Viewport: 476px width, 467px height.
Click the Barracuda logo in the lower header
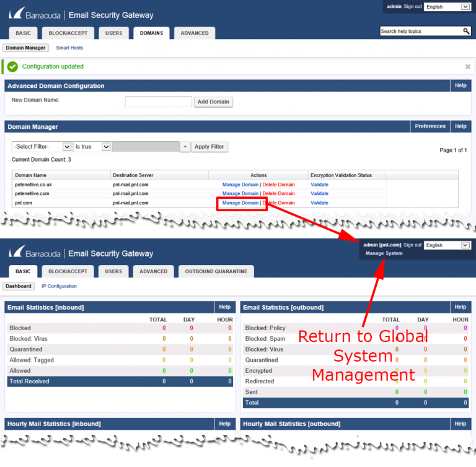tap(35, 253)
